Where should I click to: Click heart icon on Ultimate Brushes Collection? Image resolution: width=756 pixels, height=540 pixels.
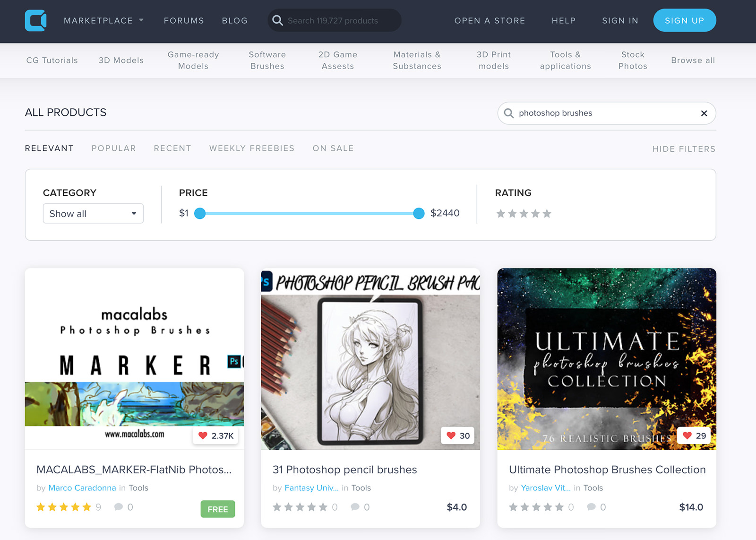[x=687, y=435]
